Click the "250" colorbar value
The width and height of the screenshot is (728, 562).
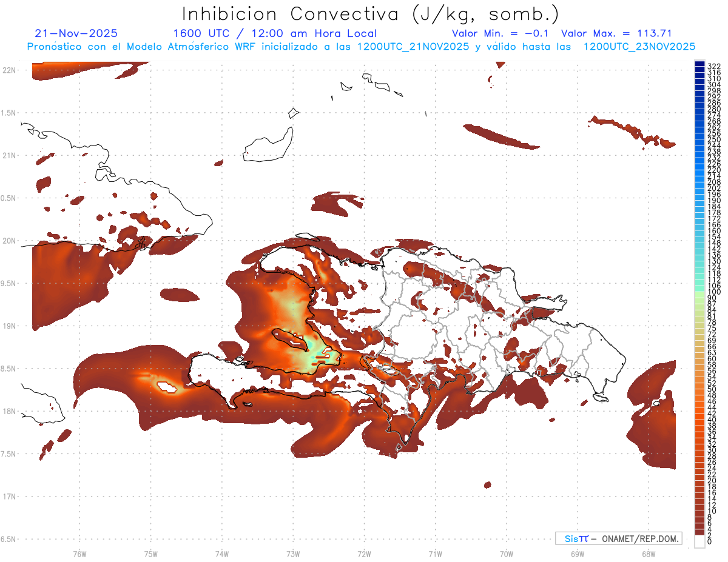pyautogui.click(x=714, y=140)
